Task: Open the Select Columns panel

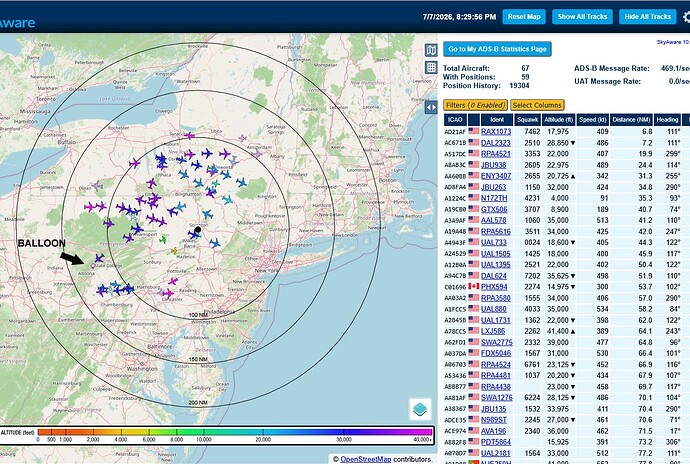Action: click(x=537, y=105)
